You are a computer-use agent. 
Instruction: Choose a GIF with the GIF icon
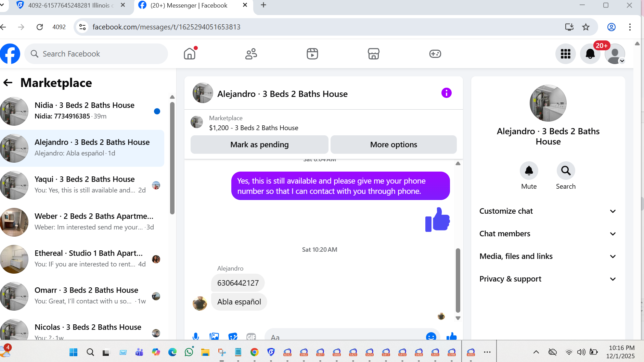tap(251, 336)
